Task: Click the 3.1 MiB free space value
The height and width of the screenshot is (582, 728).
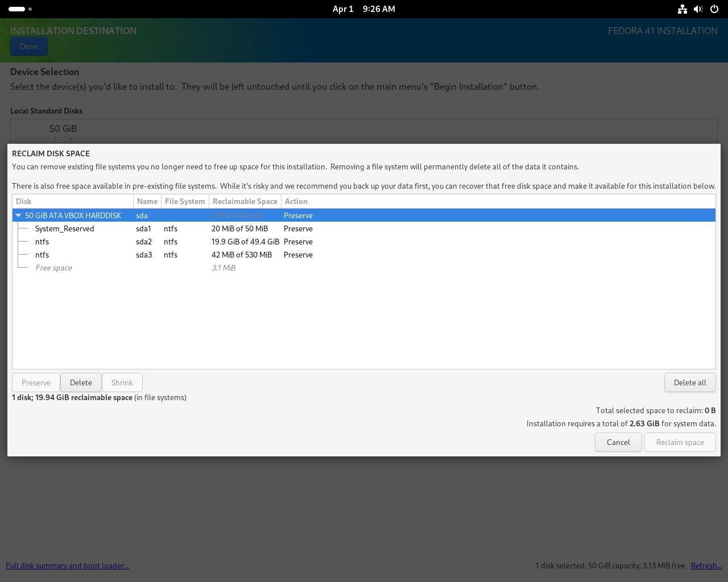Action: pyautogui.click(x=224, y=268)
